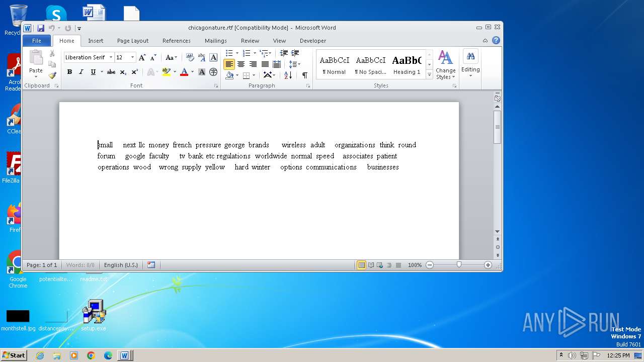The width and height of the screenshot is (644, 362).
Task: Click the Distributed alignment icon
Action: 276,64
